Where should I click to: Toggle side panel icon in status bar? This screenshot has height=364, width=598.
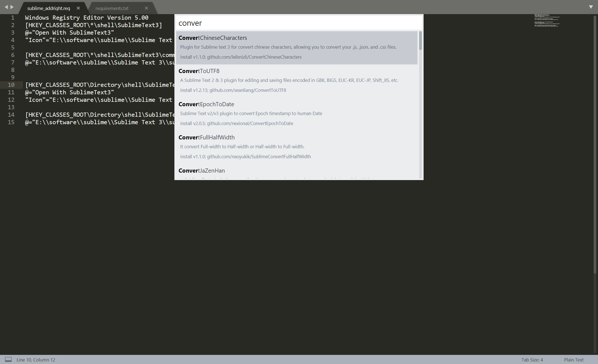[8, 360]
